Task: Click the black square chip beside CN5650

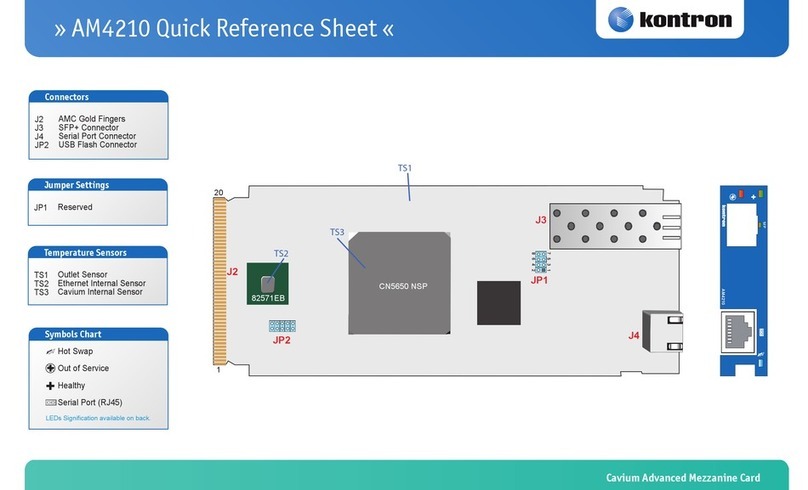Action: [498, 303]
